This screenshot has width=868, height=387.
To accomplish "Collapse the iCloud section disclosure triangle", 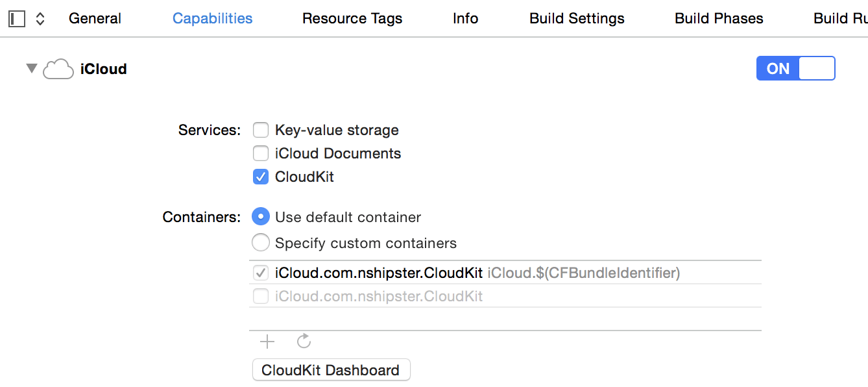I will [30, 68].
